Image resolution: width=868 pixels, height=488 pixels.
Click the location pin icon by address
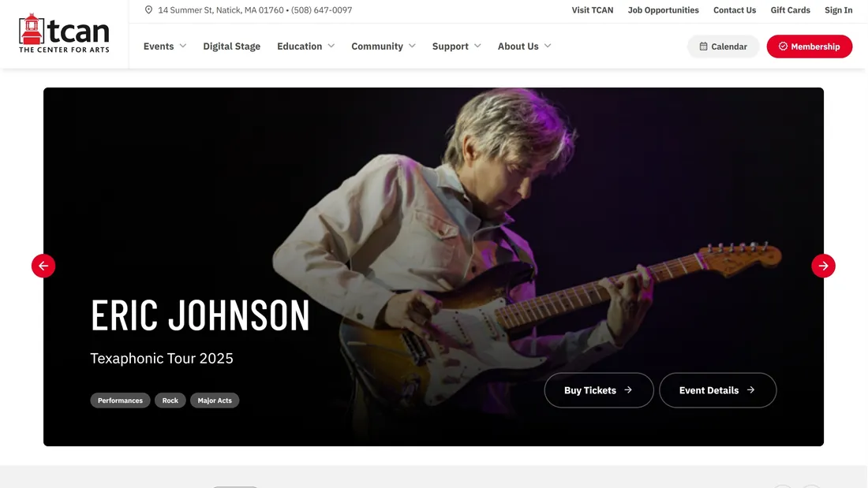pos(148,10)
